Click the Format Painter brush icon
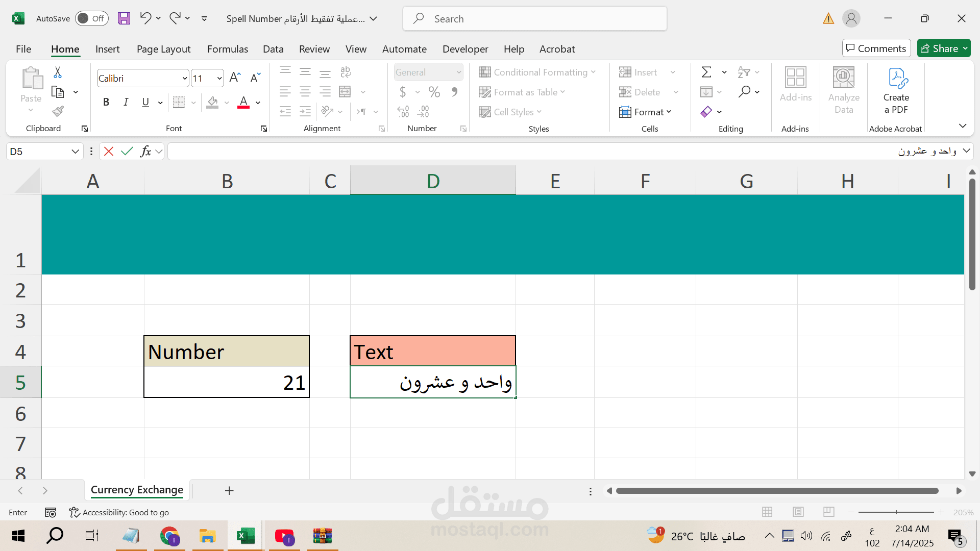 pos(58,111)
